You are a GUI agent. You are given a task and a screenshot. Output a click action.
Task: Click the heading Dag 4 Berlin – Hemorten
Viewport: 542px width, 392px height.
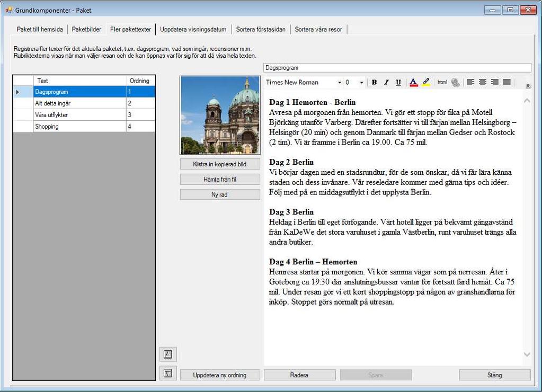[313, 262]
